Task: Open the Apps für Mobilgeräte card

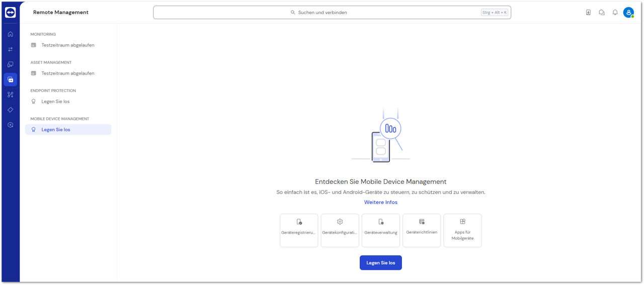Action: 462,231
